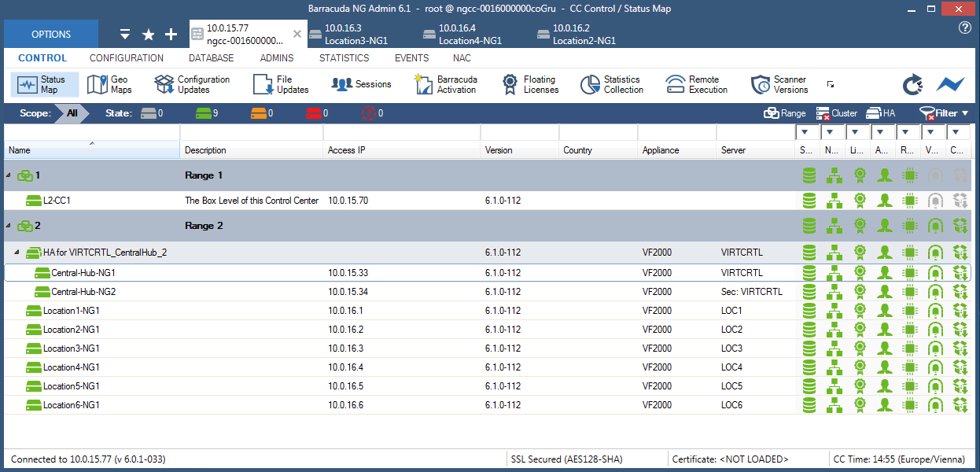Click the resources chip icon for L2-CC1
Viewport: 980px width, 472px height.
point(910,201)
